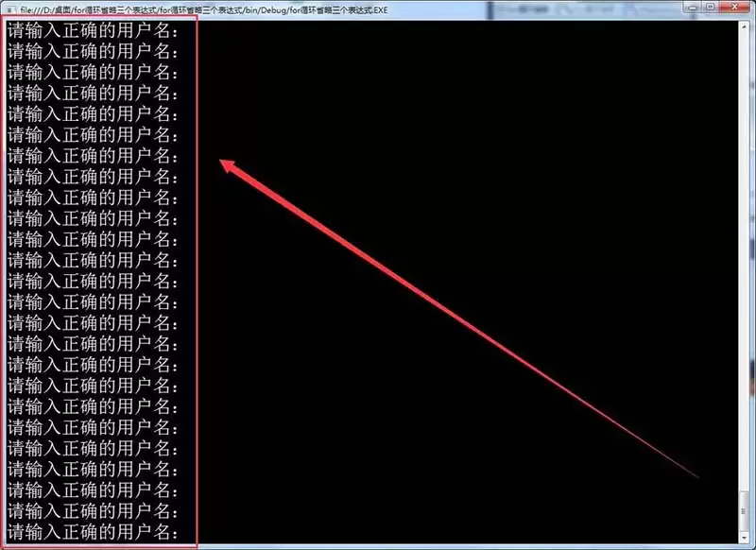756x550 pixels.
Task: Click the bottom edge of red highlight box
Action: click(x=100, y=545)
